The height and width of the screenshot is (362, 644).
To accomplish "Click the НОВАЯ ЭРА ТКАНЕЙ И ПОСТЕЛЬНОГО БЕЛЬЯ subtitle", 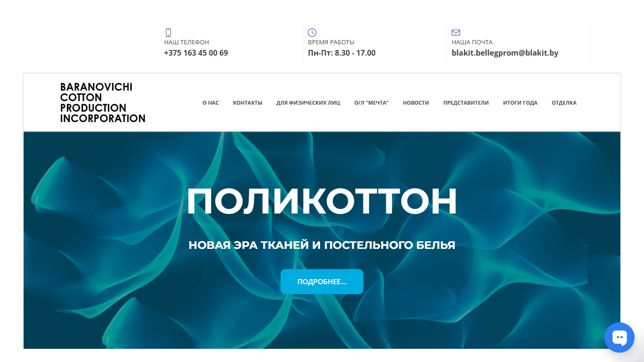I will [322, 245].
